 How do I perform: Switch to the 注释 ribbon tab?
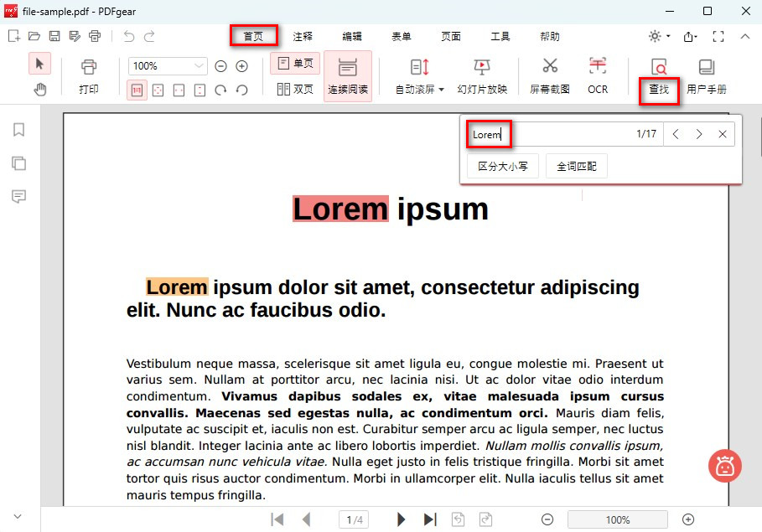click(x=303, y=36)
